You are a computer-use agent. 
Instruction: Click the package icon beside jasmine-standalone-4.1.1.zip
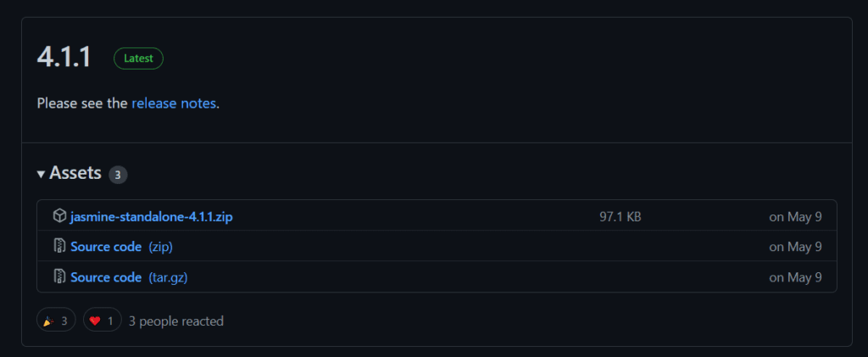[x=59, y=216]
